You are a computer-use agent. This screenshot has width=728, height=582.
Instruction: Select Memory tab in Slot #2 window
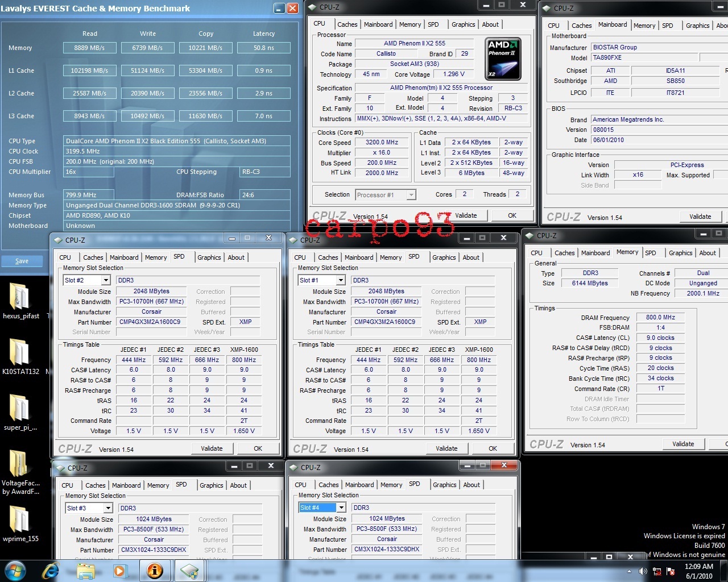(156, 257)
